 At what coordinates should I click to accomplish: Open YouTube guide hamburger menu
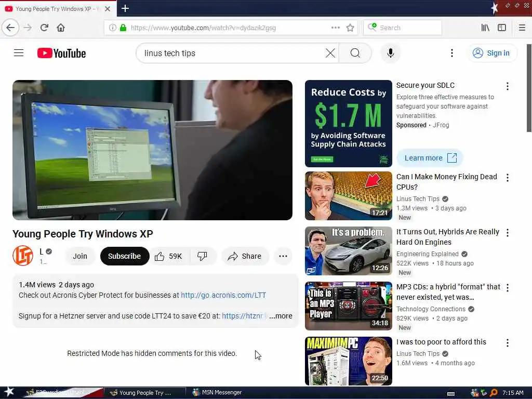(x=19, y=53)
